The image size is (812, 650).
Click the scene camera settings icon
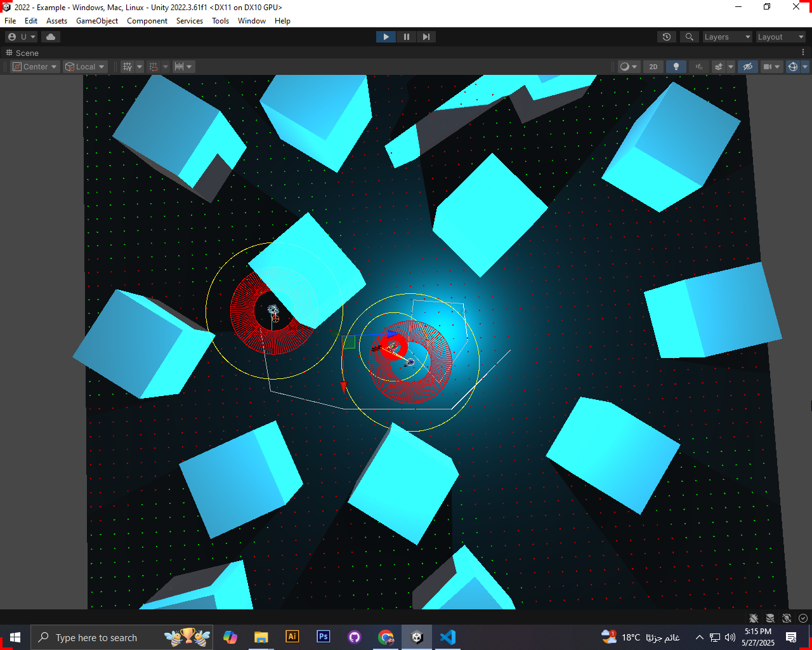[x=771, y=67]
